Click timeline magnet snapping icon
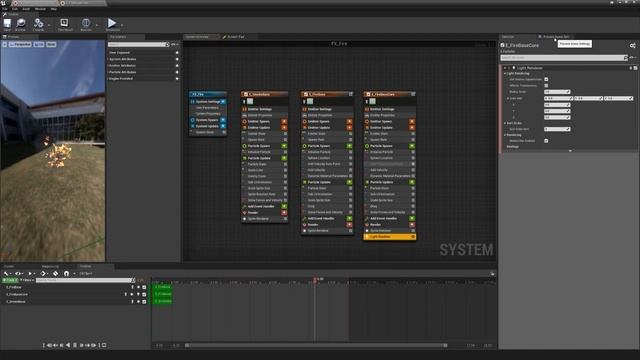Screen dimensions: 640x360 click(x=67, y=273)
